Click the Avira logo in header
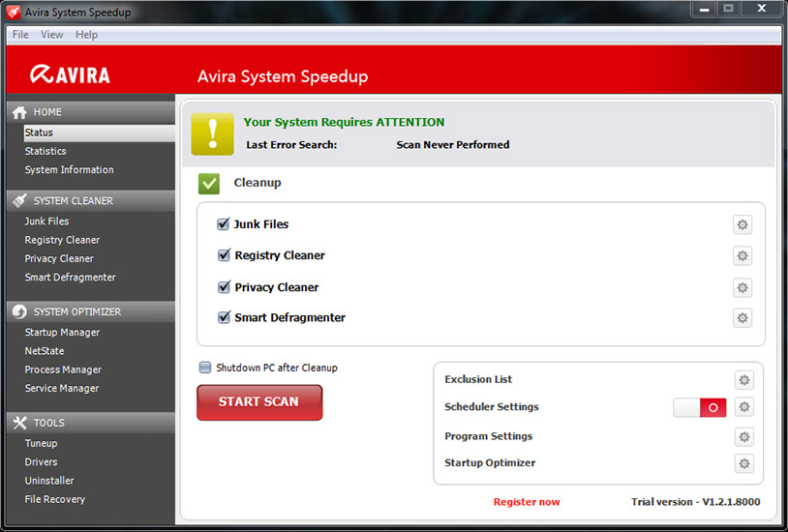The image size is (788, 532). (70, 74)
